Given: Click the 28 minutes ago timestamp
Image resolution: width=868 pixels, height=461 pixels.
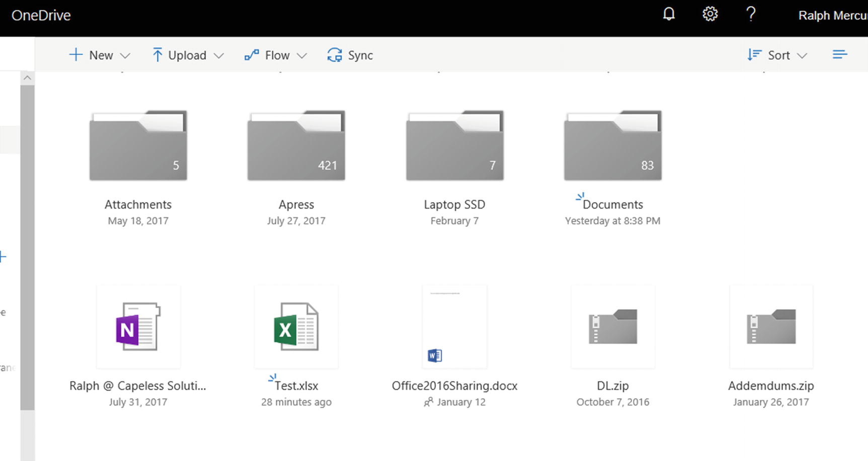Looking at the screenshot, I should click(296, 402).
